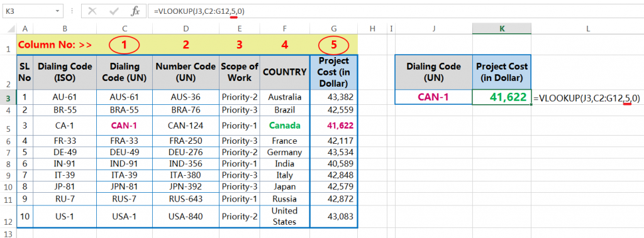Viewport: 644px width, 238px height.
Task: Select column header C
Action: [125, 29]
